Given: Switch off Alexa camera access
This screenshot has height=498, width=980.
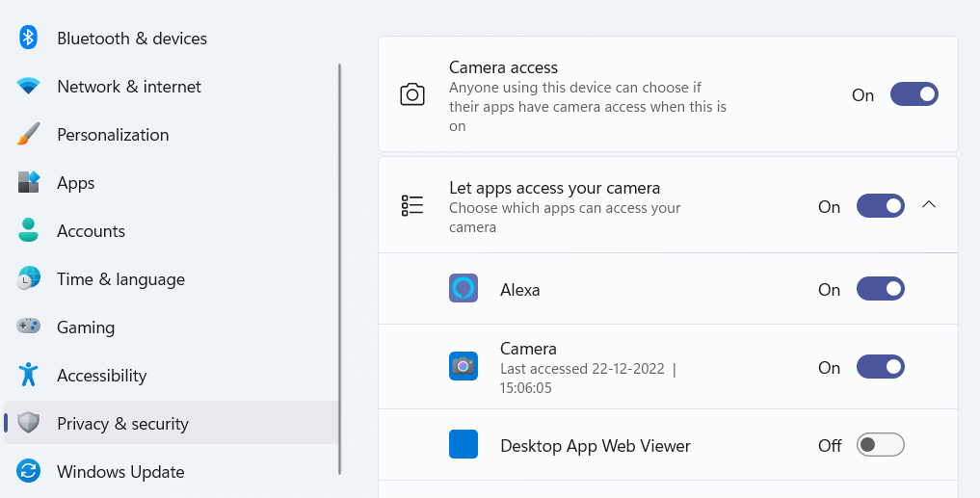Looking at the screenshot, I should tap(881, 289).
